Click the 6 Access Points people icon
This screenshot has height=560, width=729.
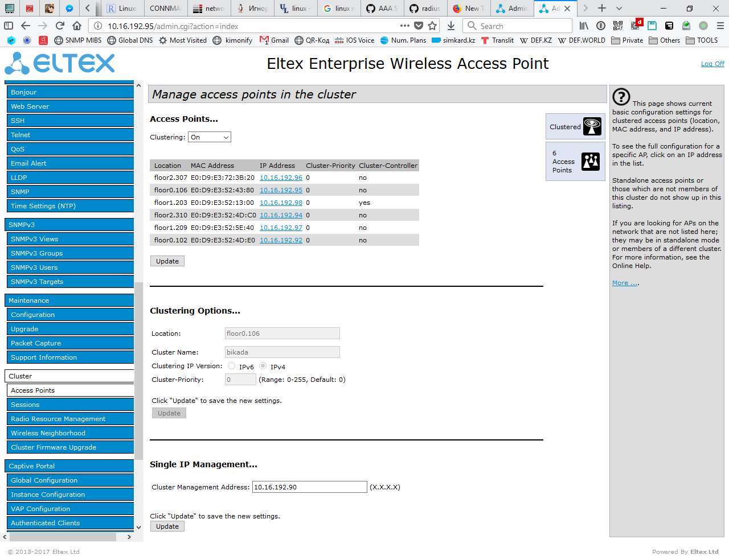tap(591, 162)
